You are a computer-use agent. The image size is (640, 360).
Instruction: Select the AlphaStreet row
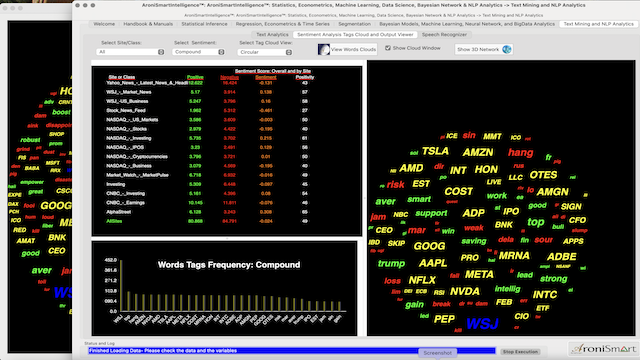(x=207, y=212)
